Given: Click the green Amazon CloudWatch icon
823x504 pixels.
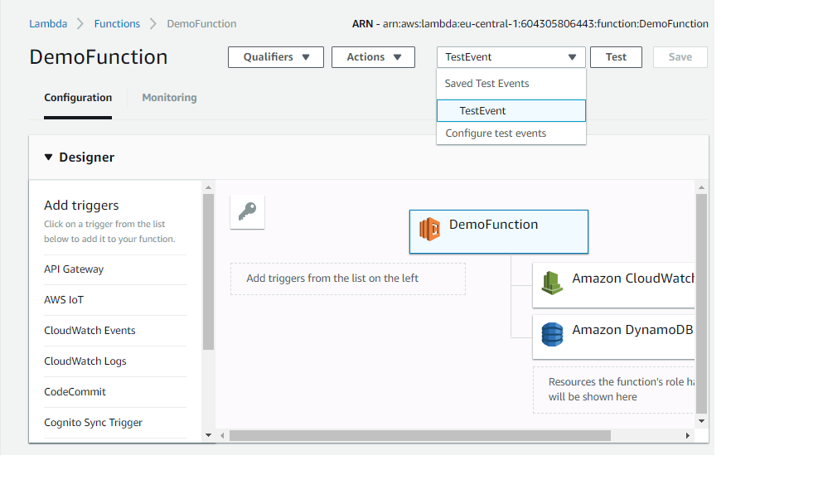Looking at the screenshot, I should 552,283.
